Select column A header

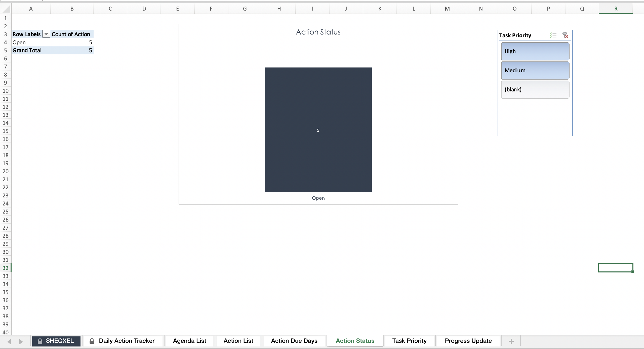(x=31, y=9)
